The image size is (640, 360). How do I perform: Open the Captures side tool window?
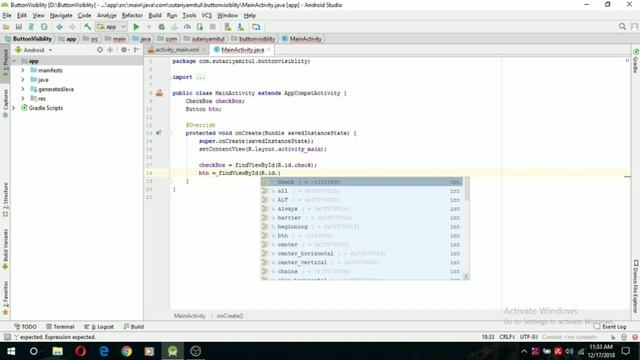pos(5,103)
